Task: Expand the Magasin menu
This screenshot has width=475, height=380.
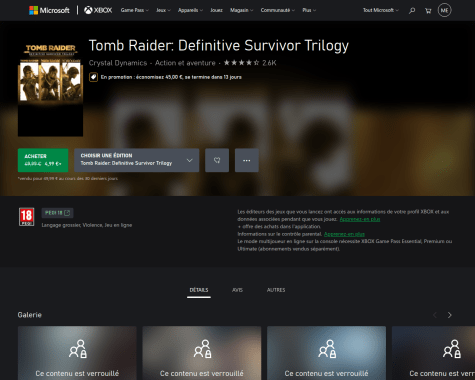Action: click(x=241, y=10)
